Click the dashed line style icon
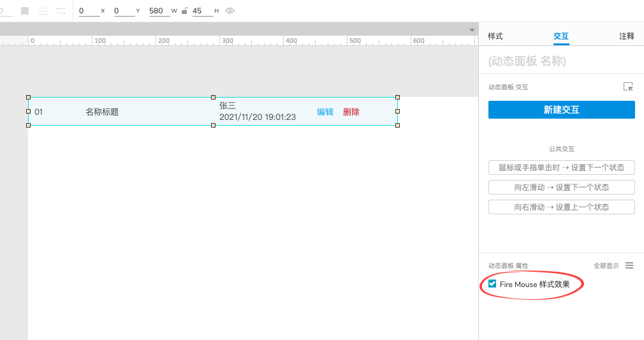Screen dimensions: 644x340 coord(43,11)
